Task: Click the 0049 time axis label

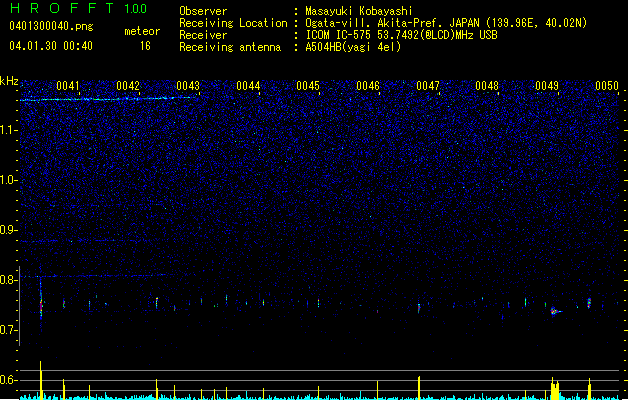Action: tap(547, 86)
